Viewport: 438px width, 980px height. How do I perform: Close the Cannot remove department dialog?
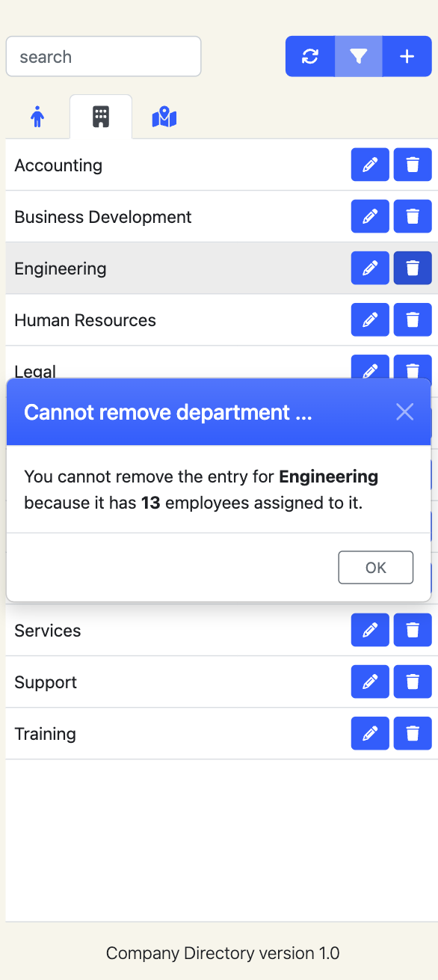(x=405, y=411)
